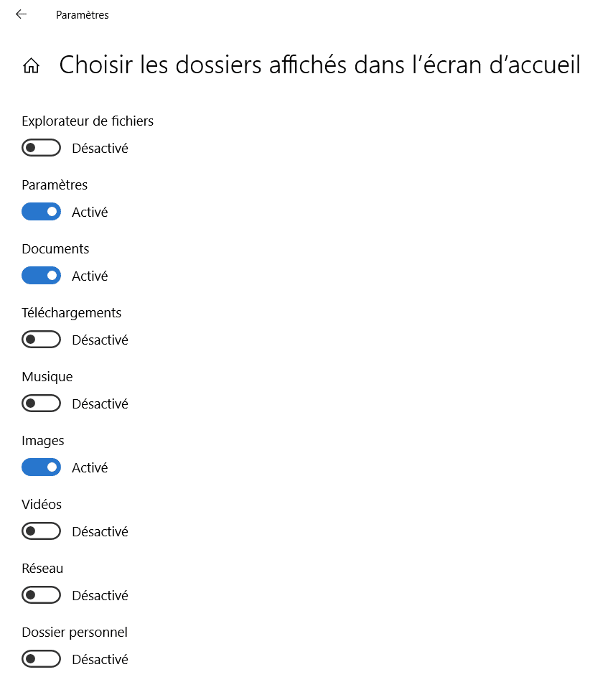
Task: Enable the Dossier personnel toggle
Action: click(41, 659)
